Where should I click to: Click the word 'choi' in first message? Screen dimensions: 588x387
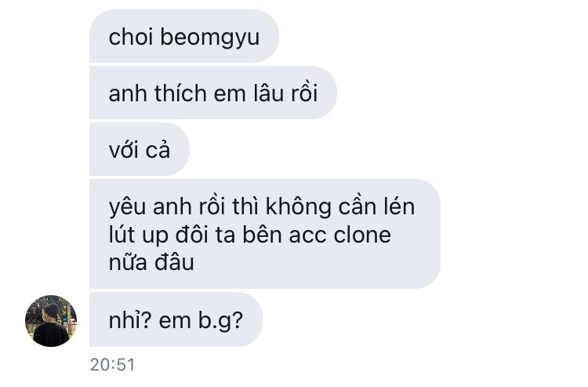pos(130,37)
